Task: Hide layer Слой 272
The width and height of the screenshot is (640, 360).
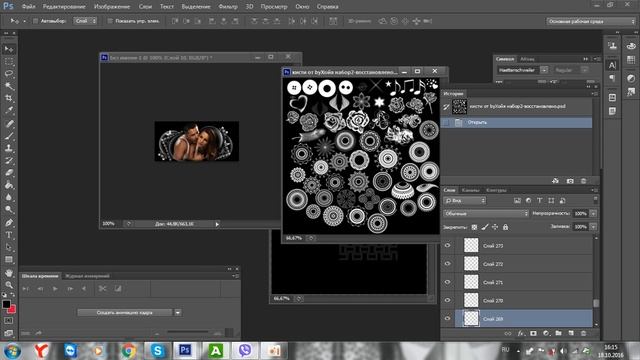Action: click(x=447, y=264)
